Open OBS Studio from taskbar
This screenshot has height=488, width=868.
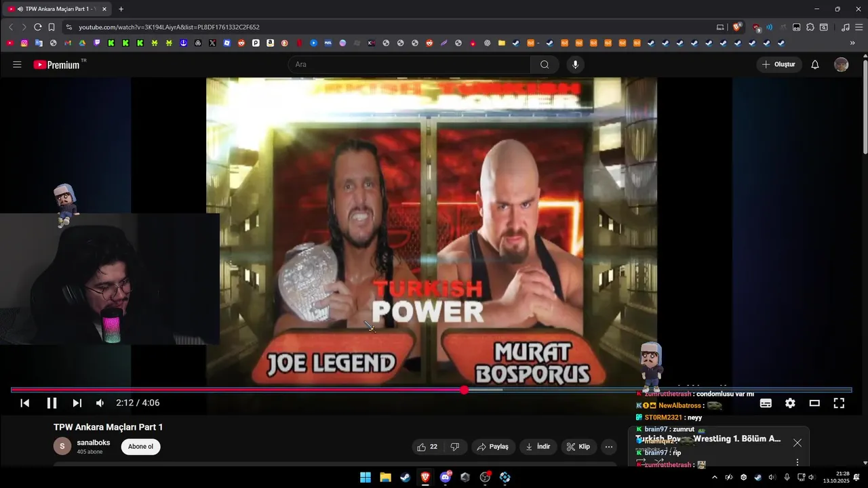coord(486,477)
